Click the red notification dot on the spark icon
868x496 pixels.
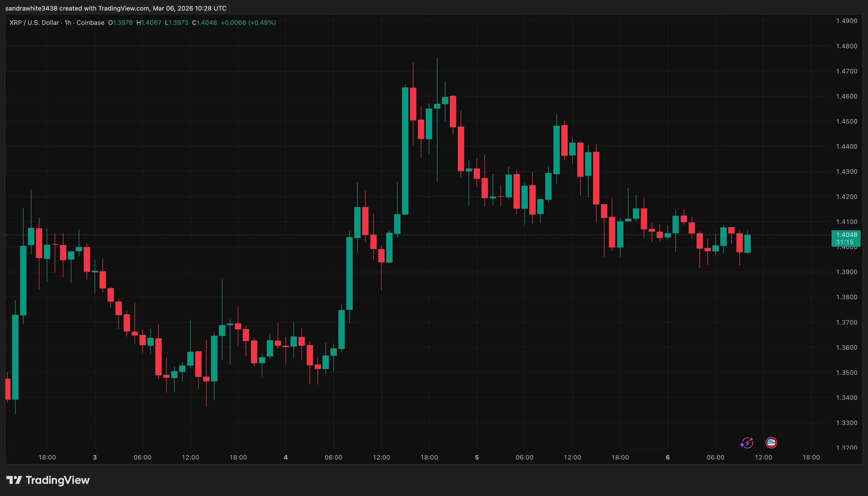point(751,440)
